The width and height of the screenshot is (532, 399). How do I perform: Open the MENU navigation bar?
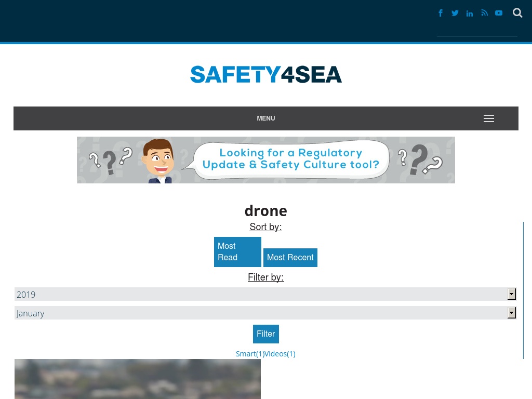(266, 118)
